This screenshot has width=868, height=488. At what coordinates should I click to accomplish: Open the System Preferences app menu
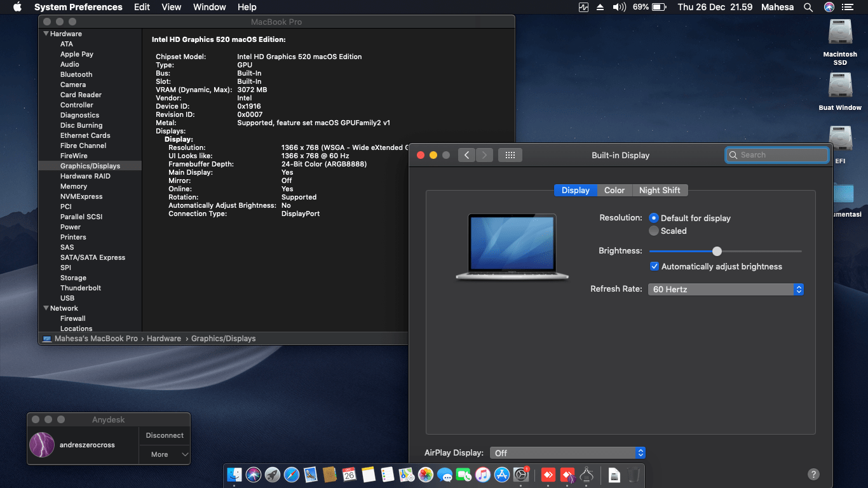[x=78, y=7]
